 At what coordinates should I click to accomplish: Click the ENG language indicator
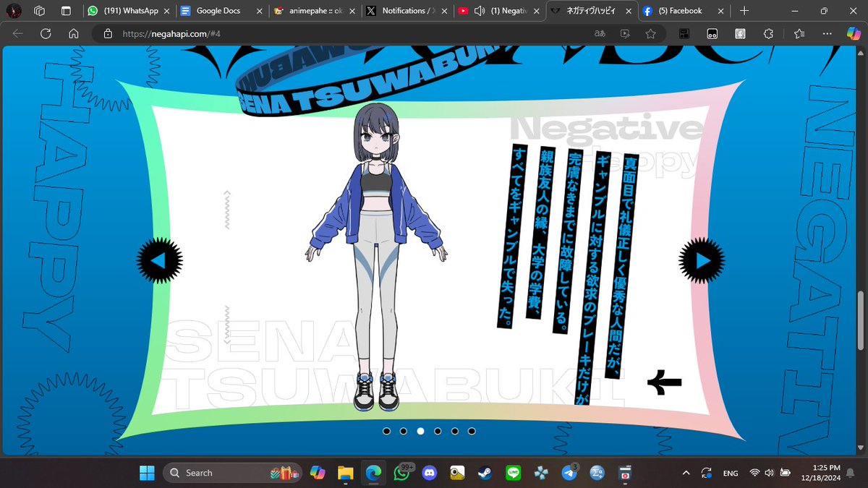pos(731,473)
